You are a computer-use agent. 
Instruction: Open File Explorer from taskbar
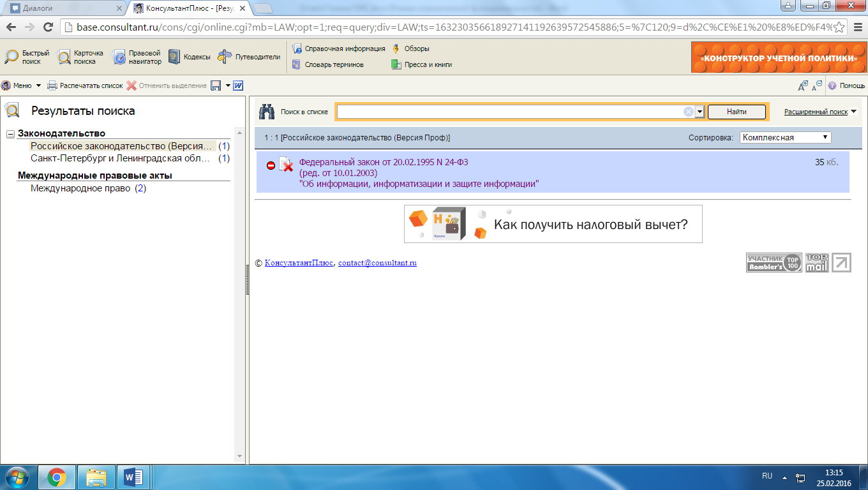(96, 477)
